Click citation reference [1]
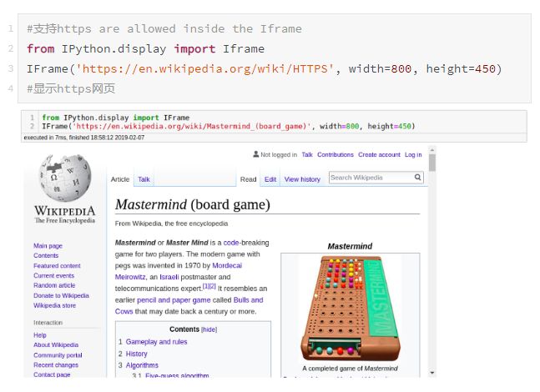540x392 pixels. [205, 286]
